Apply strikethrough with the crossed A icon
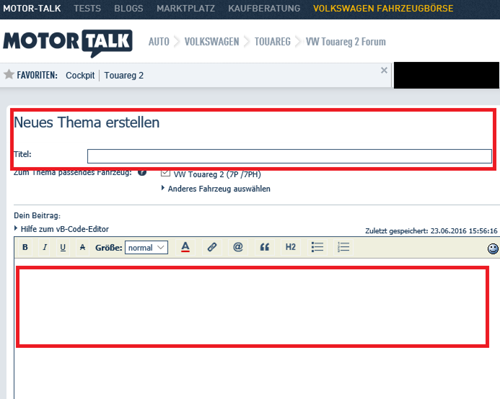This screenshot has width=500, height=399. pos(82,247)
